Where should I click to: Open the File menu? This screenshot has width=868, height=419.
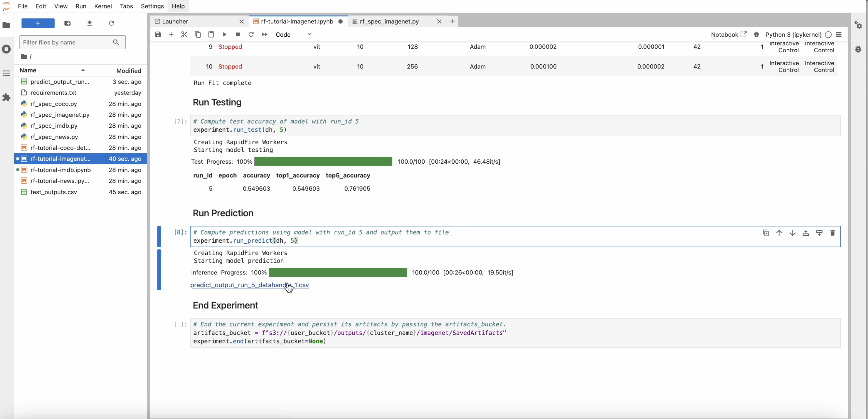tap(23, 6)
